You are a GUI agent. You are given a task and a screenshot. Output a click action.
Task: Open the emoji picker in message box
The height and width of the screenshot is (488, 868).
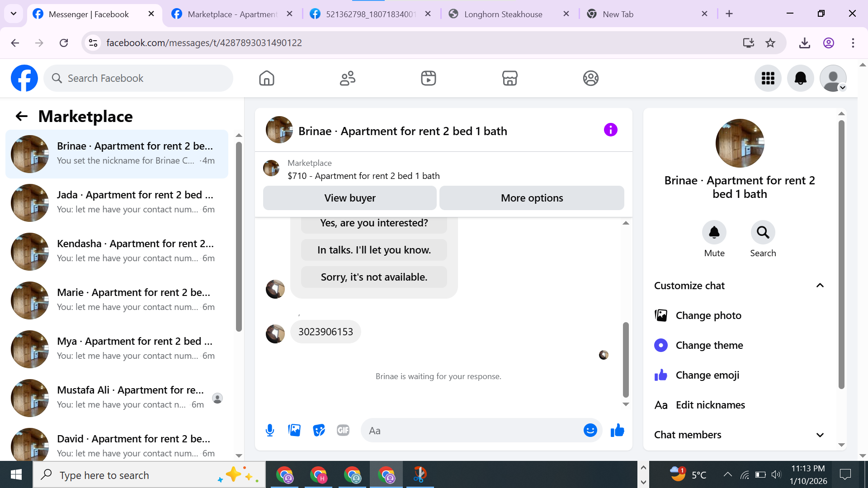click(590, 430)
